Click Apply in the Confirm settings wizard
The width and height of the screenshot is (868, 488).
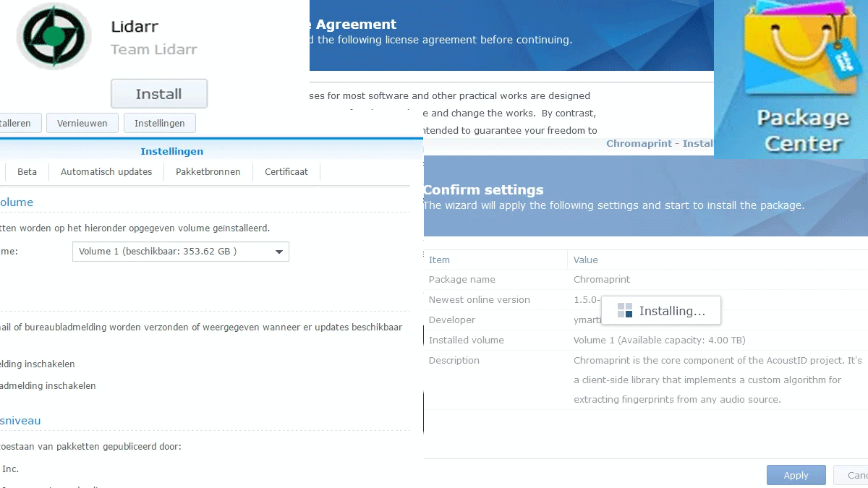[x=796, y=475]
